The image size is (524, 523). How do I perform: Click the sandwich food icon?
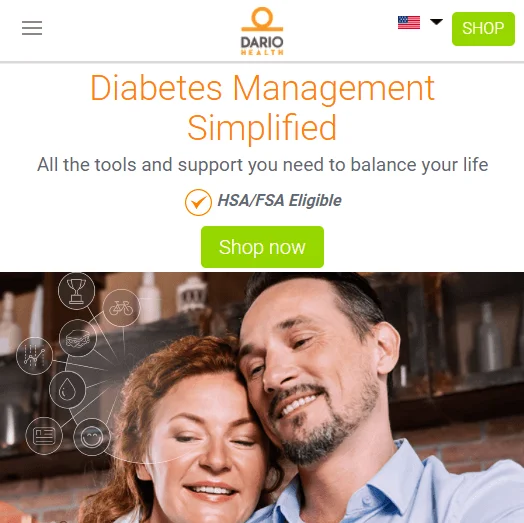pos(78,338)
